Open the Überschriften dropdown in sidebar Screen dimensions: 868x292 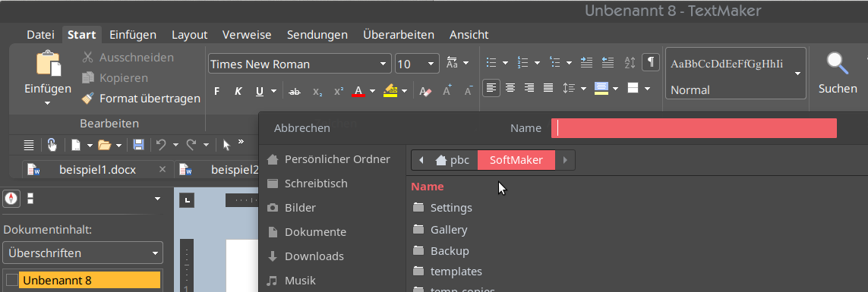click(x=83, y=253)
